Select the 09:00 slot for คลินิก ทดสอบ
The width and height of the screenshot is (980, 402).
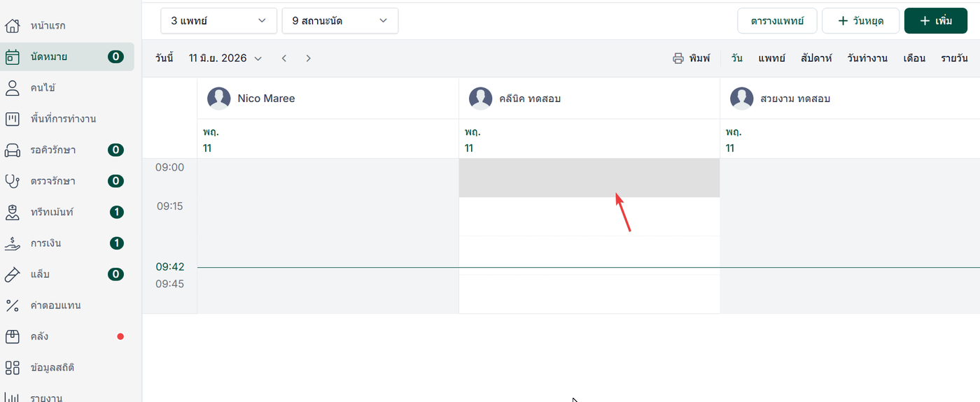point(589,178)
